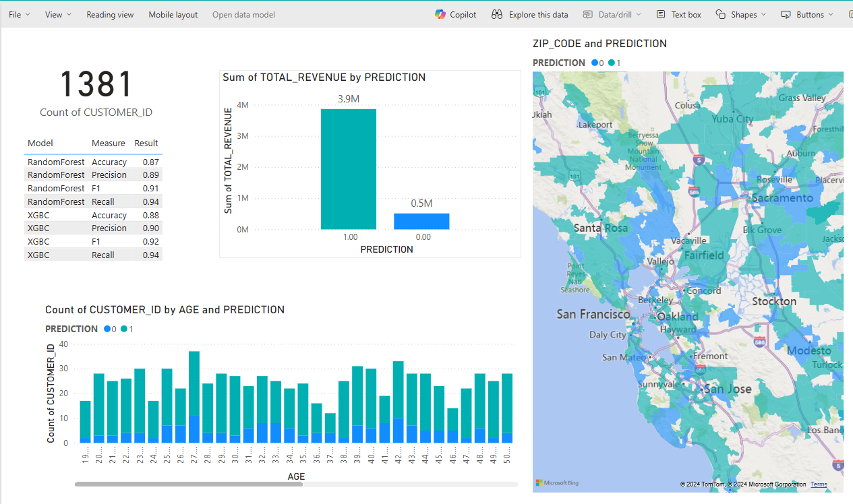Open the View menu
Viewport: 853px width, 504px height.
tap(58, 14)
